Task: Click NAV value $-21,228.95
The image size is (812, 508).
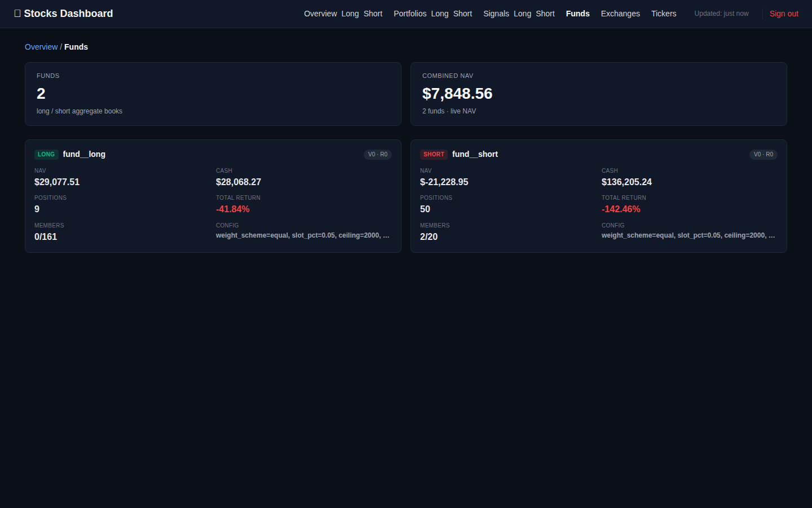Action: coord(444,182)
